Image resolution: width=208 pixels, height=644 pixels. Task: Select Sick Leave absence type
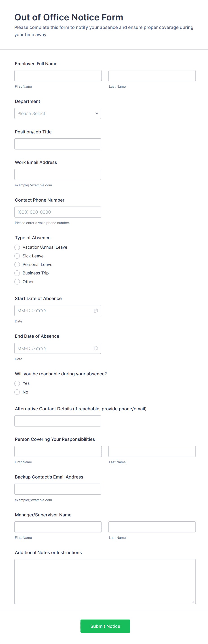point(17,256)
